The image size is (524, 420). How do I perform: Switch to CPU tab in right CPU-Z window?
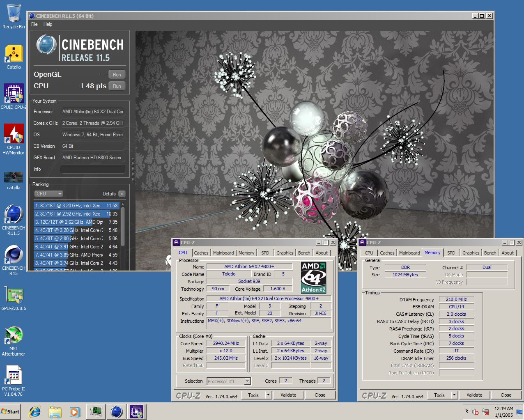point(369,253)
